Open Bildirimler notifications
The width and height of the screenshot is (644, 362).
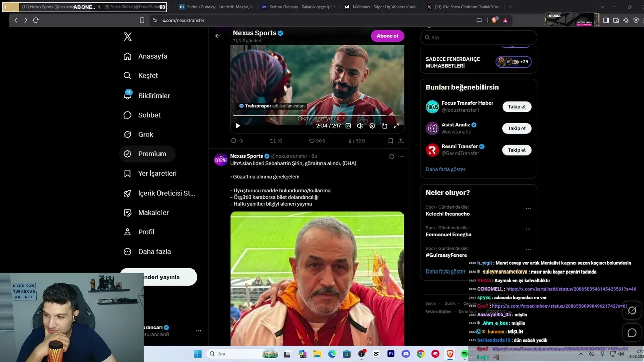click(x=147, y=96)
